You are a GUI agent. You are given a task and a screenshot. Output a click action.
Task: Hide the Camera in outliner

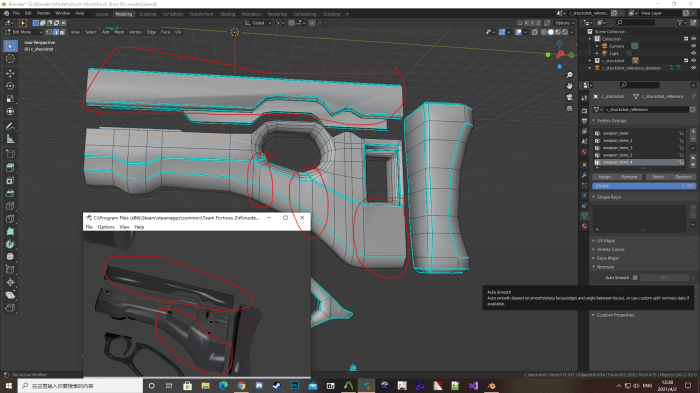point(693,46)
